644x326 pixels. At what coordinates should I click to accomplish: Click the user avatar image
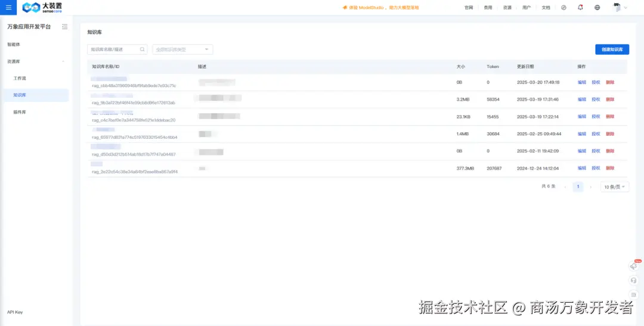617,7
